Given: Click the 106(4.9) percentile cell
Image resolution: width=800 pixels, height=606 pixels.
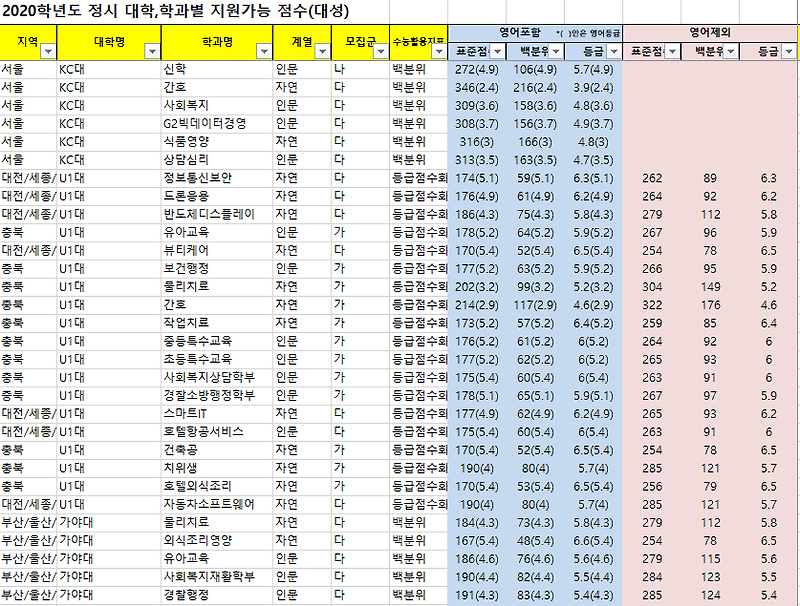Looking at the screenshot, I should [535, 69].
